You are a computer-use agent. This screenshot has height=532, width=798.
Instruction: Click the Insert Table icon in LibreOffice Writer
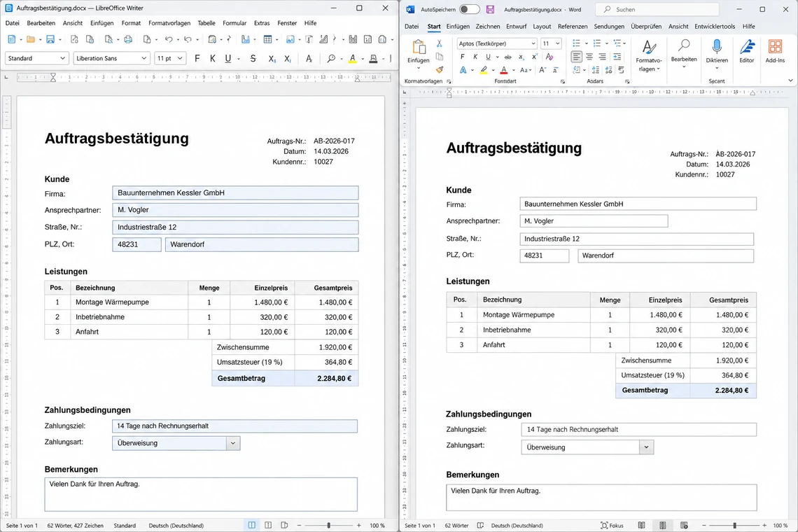tap(267, 39)
